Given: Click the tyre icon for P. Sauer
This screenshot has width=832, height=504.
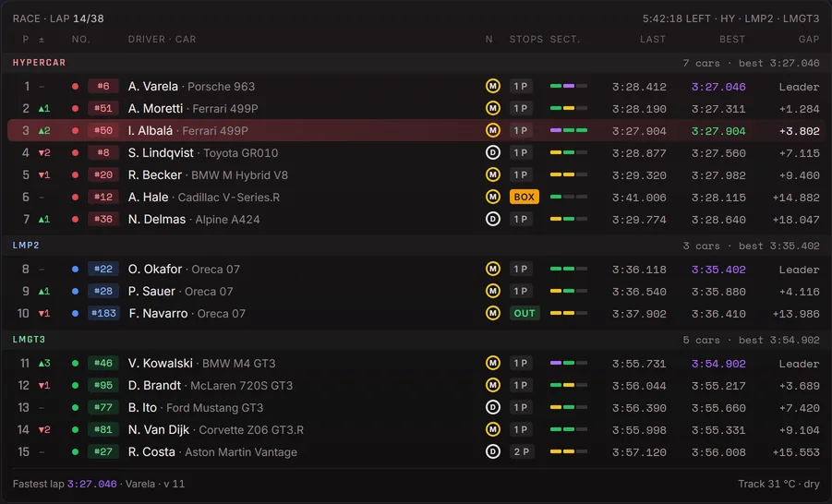Looking at the screenshot, I should click(493, 292).
